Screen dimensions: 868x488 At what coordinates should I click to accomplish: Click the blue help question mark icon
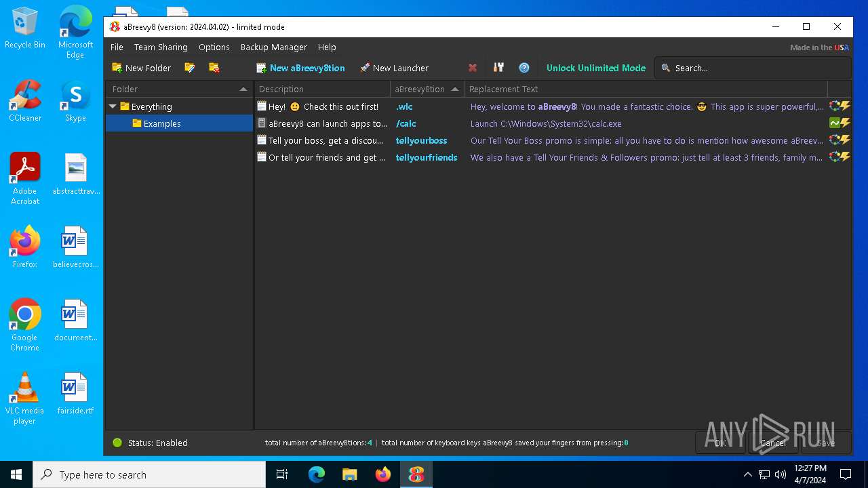point(524,68)
